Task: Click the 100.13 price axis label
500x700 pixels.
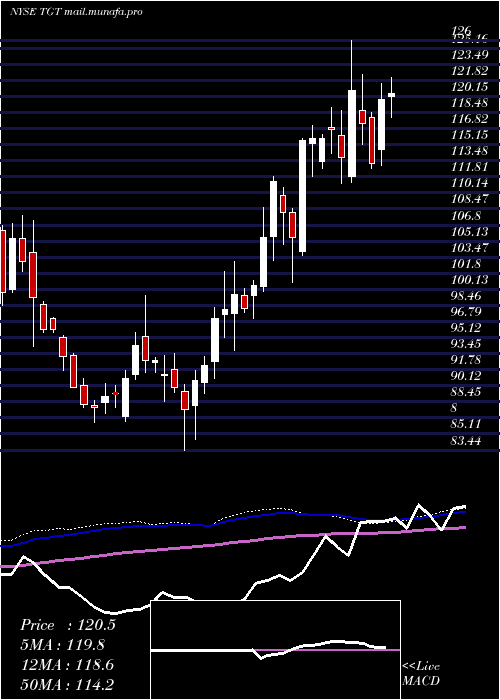Action: point(469,280)
